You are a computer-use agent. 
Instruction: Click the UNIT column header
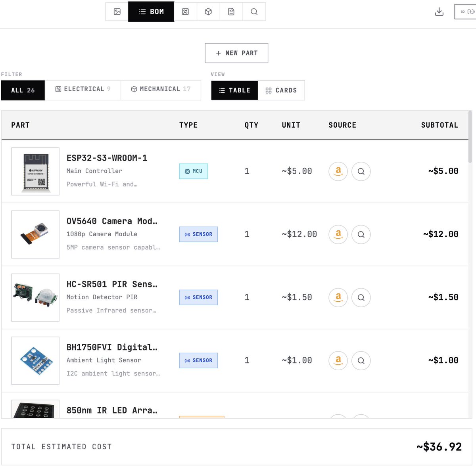[291, 125]
